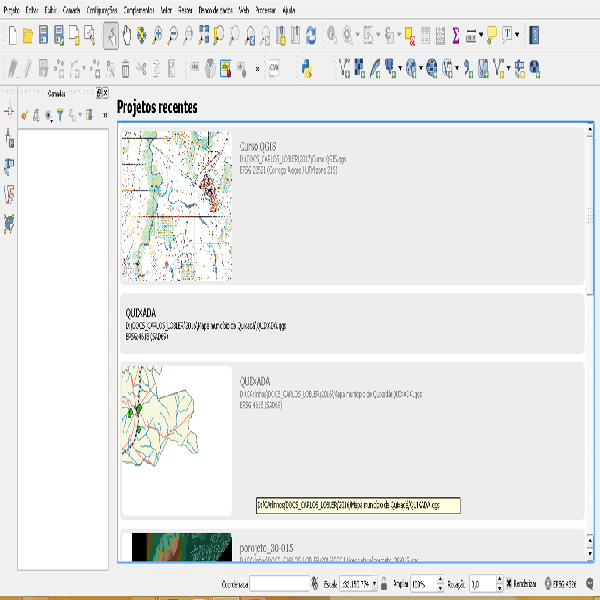Click the Zoom Full extent icon

(x=204, y=35)
